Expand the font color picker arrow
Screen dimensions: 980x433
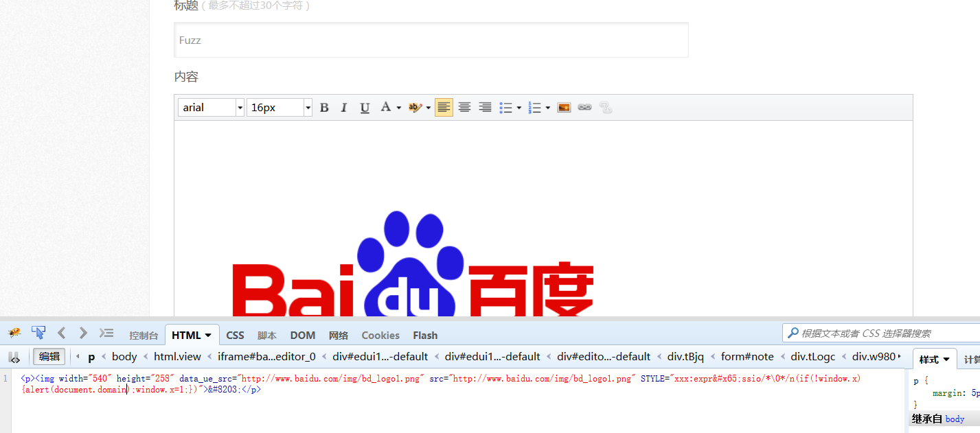click(x=398, y=108)
